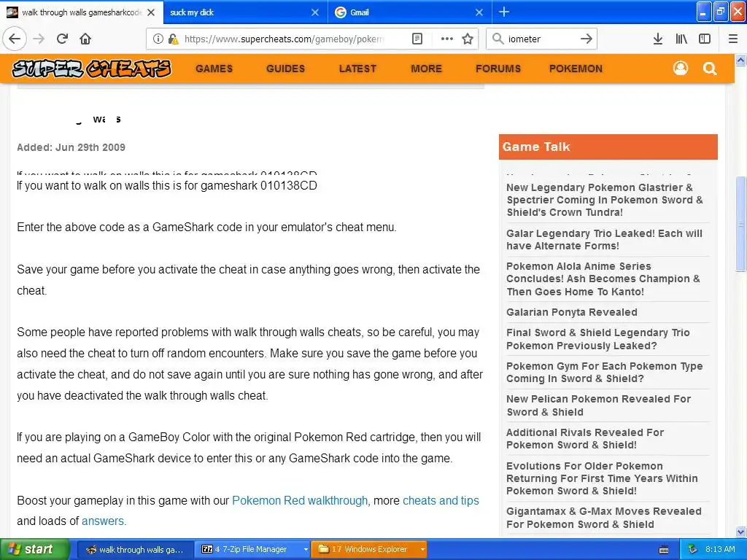Toggle reader view in address bar

(x=417, y=39)
